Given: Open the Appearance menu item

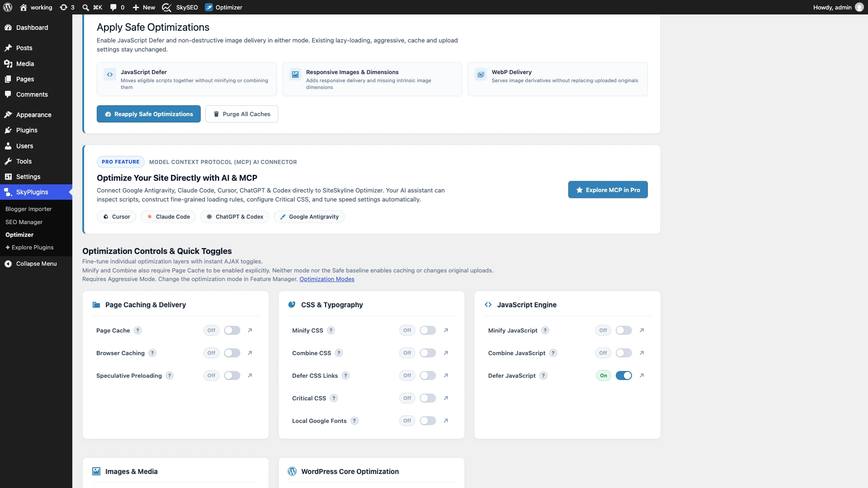Looking at the screenshot, I should 36,115.
